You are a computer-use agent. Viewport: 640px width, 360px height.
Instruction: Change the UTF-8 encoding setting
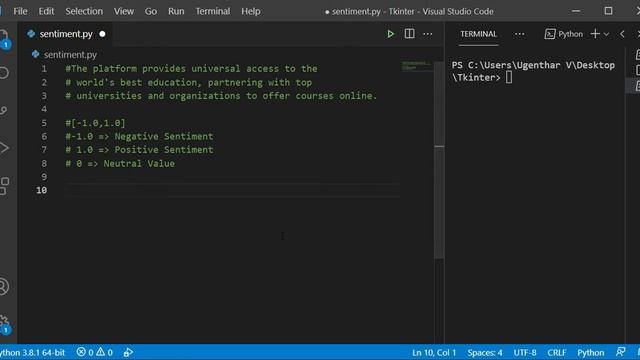(x=525, y=352)
